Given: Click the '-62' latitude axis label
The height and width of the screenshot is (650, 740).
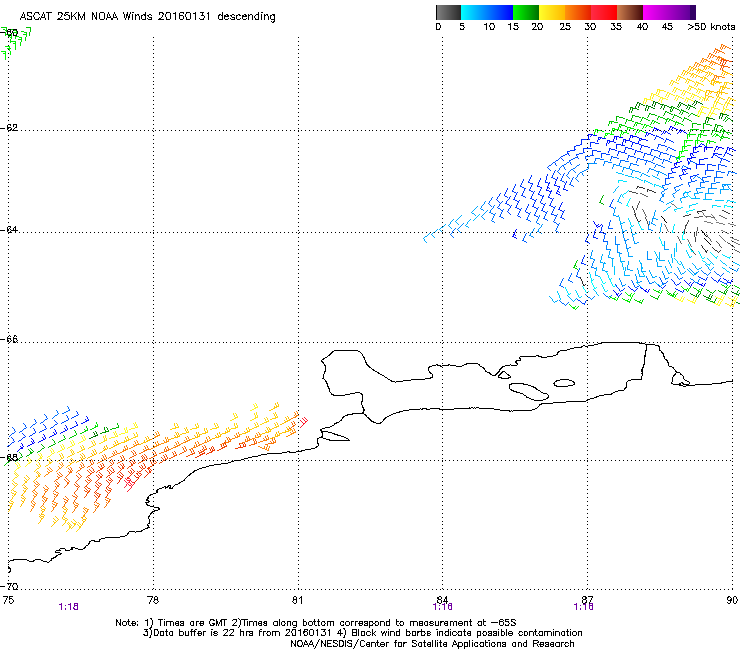Looking at the screenshot, I should [x=10, y=128].
